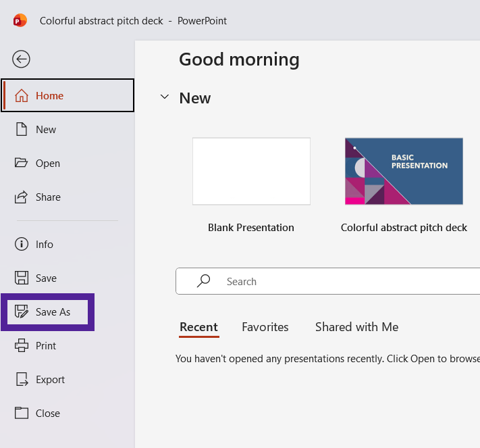Switch to the Favorites tab
Viewport: 480px width, 448px height.
pyautogui.click(x=265, y=327)
